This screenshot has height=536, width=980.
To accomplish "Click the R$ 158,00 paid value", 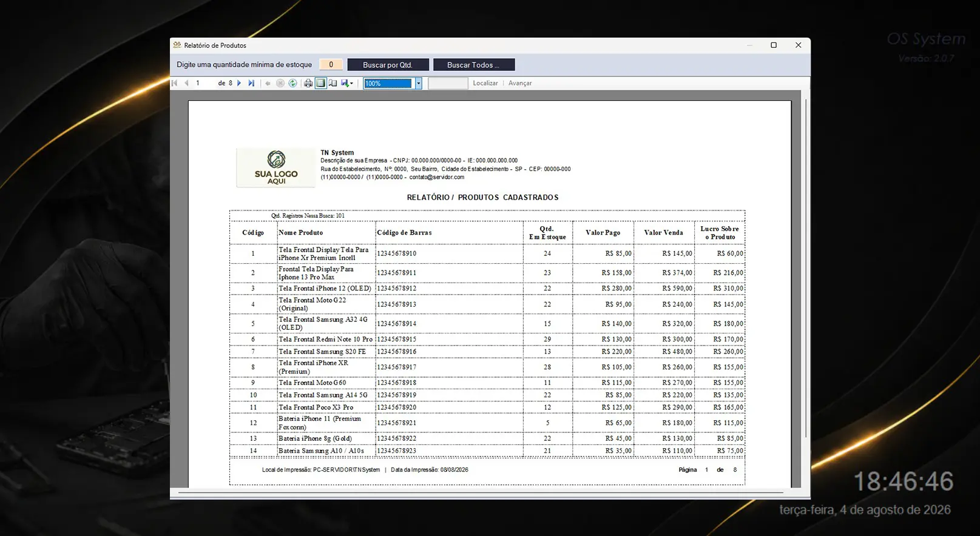I will (617, 273).
